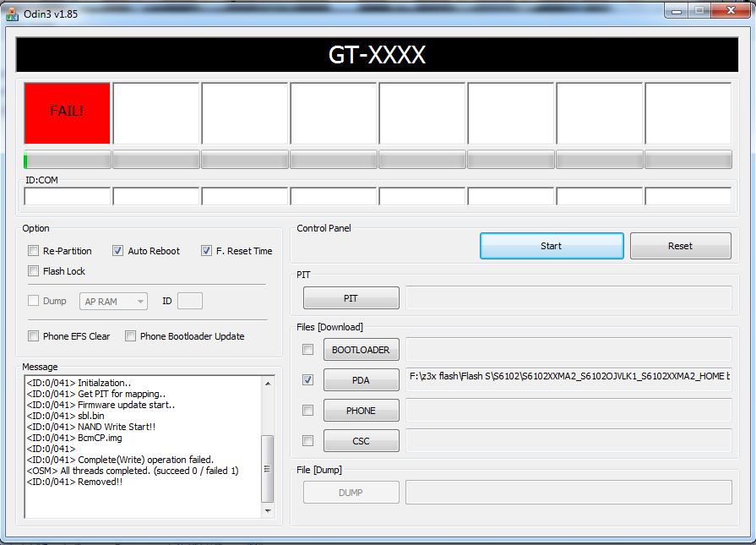
Task: Click the Odin3 app icon in title bar
Action: coord(12,14)
